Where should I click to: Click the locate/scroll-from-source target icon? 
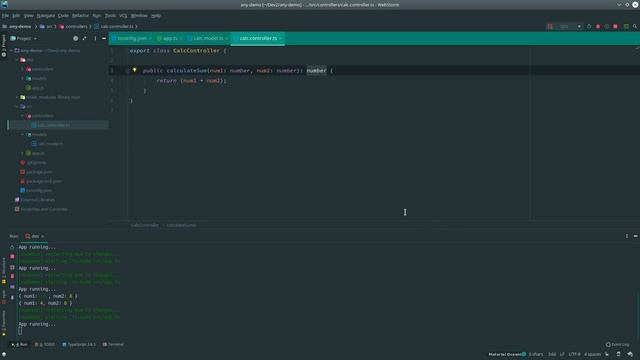[76, 38]
